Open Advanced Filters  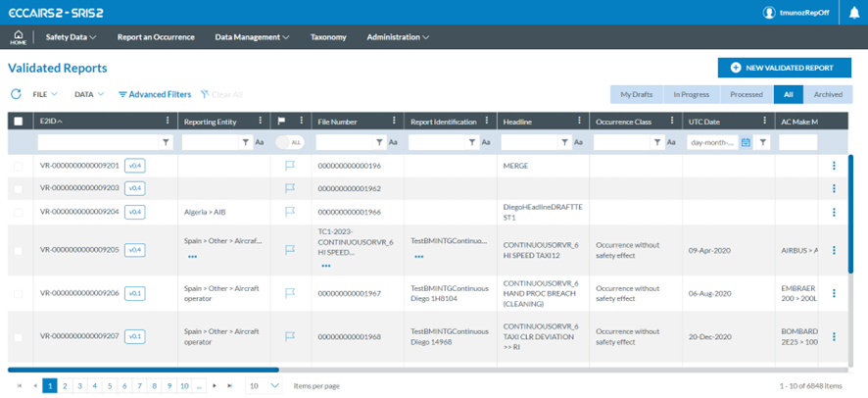(x=154, y=94)
